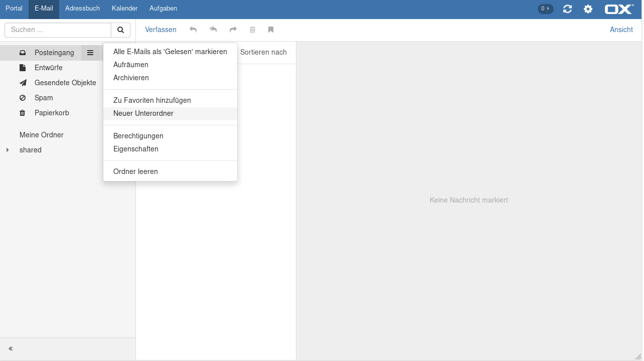The height and width of the screenshot is (361, 644).
Task: Open settings via the gear icon
Action: 588,9
